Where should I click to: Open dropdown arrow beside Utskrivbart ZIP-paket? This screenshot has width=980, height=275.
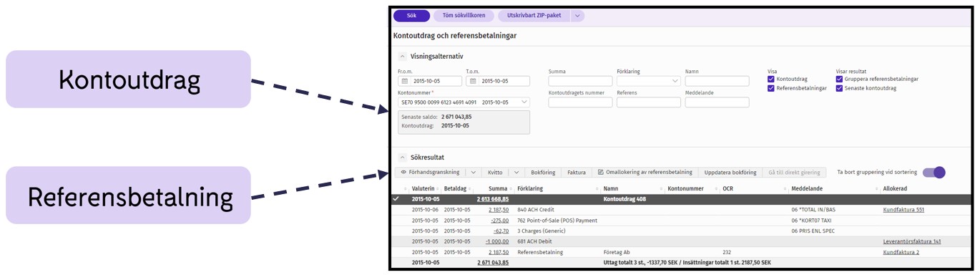tap(577, 16)
